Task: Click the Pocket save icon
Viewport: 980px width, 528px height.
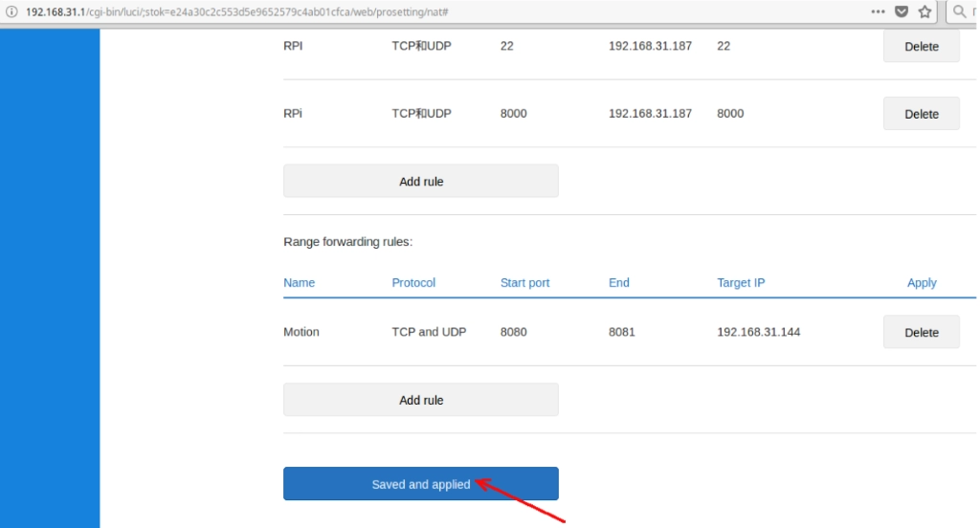Action: click(902, 11)
